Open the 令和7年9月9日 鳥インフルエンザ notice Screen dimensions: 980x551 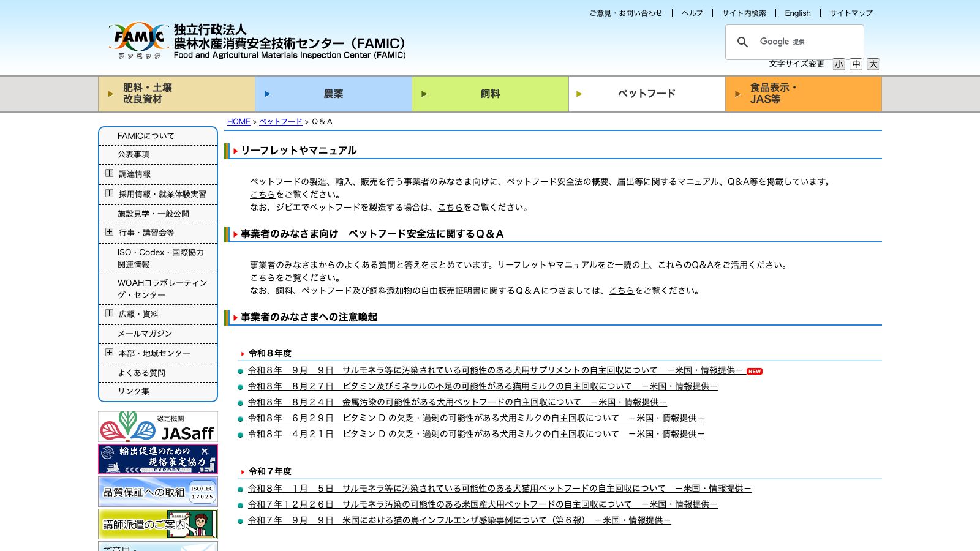(x=459, y=520)
